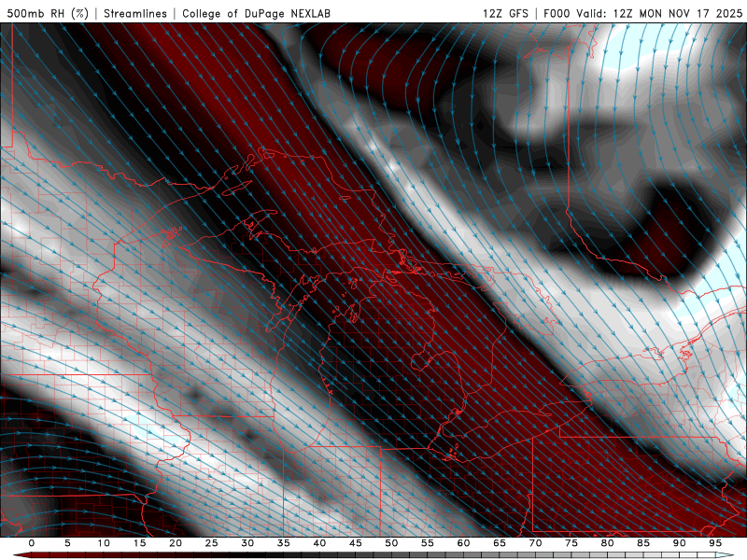Click colorbar tick label "0"

coord(32,543)
